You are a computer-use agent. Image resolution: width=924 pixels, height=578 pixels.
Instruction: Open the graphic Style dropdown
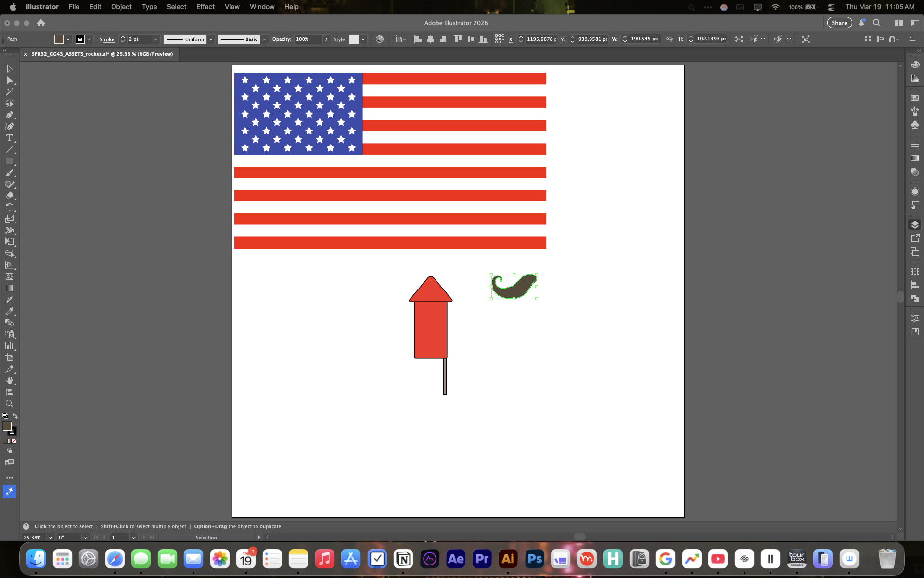tap(363, 39)
